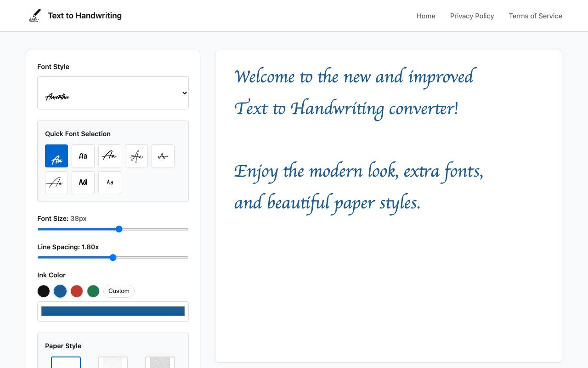
Task: Adjust the Font Size slider
Action: tap(113, 229)
